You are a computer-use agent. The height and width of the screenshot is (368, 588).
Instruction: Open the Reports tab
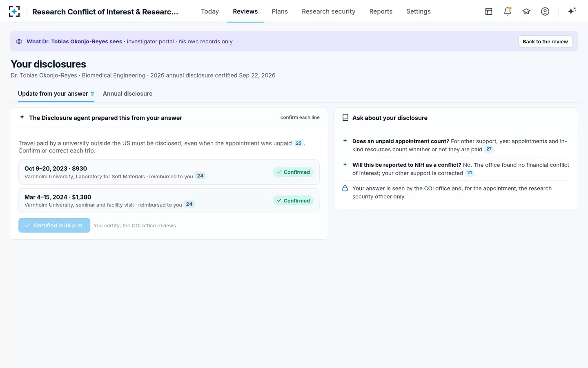(x=381, y=11)
